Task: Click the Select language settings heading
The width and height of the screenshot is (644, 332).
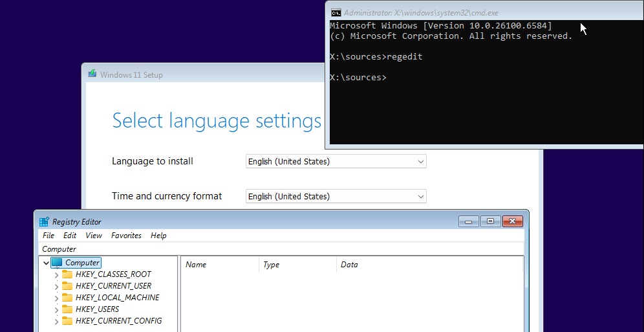Action: tap(217, 121)
